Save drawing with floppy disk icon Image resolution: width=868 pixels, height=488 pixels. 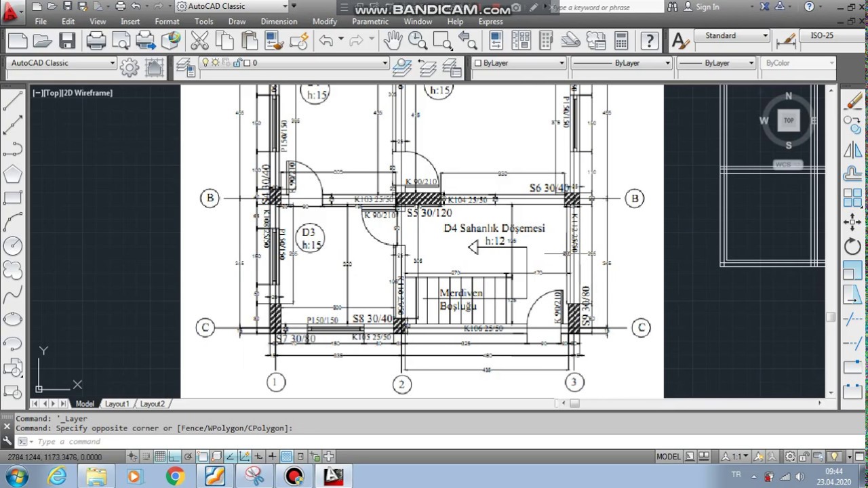point(66,41)
